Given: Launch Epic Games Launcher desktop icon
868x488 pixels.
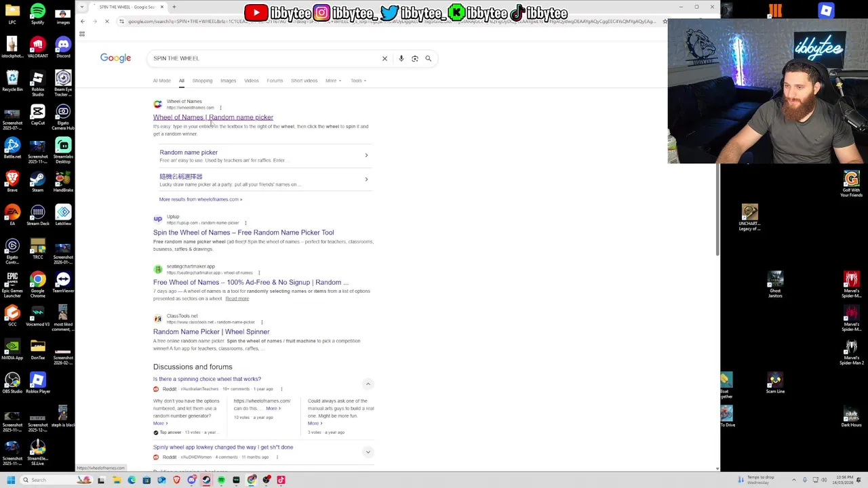Looking at the screenshot, I should click(12, 284).
